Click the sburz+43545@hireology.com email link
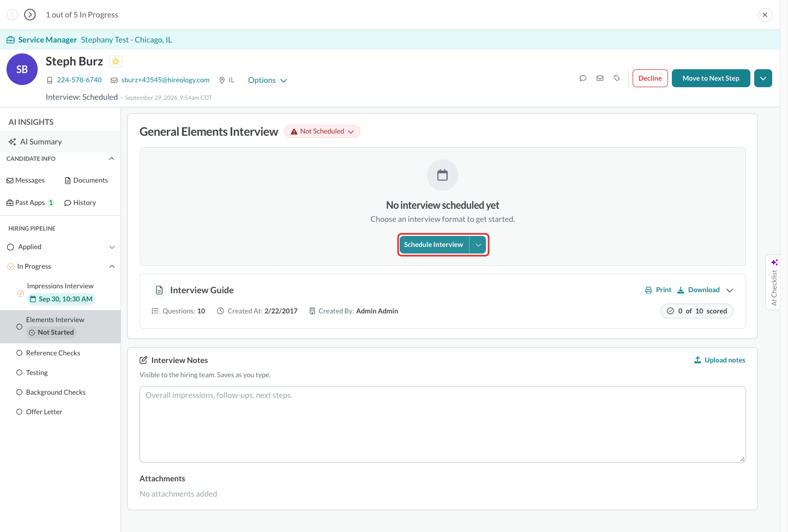 (x=165, y=80)
